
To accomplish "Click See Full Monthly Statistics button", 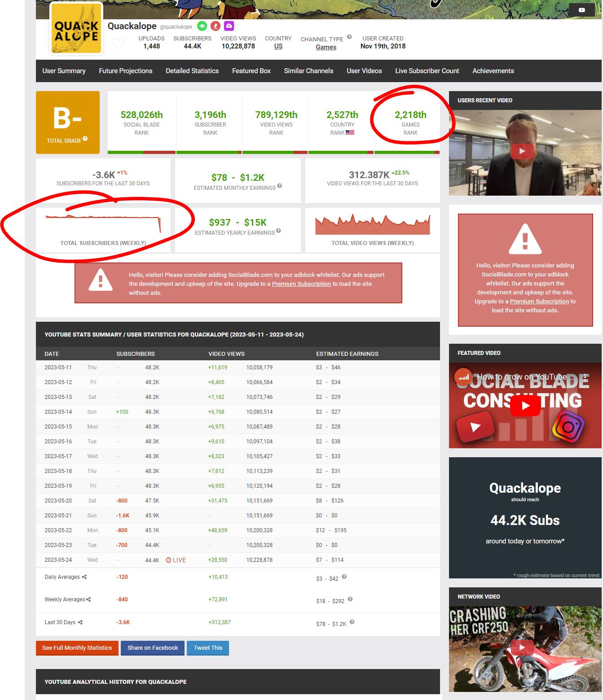I will pos(77,648).
